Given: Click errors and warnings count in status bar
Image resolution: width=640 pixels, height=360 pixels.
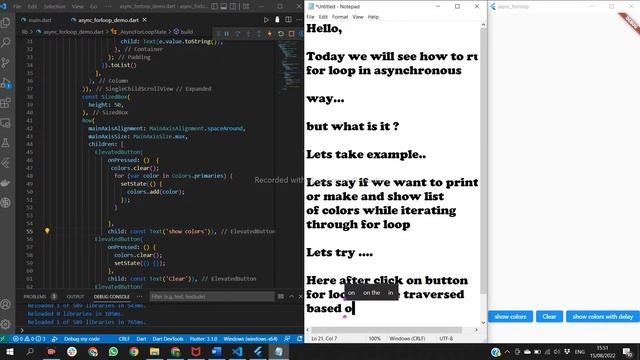Looking at the screenshot, I should (x=29, y=339).
